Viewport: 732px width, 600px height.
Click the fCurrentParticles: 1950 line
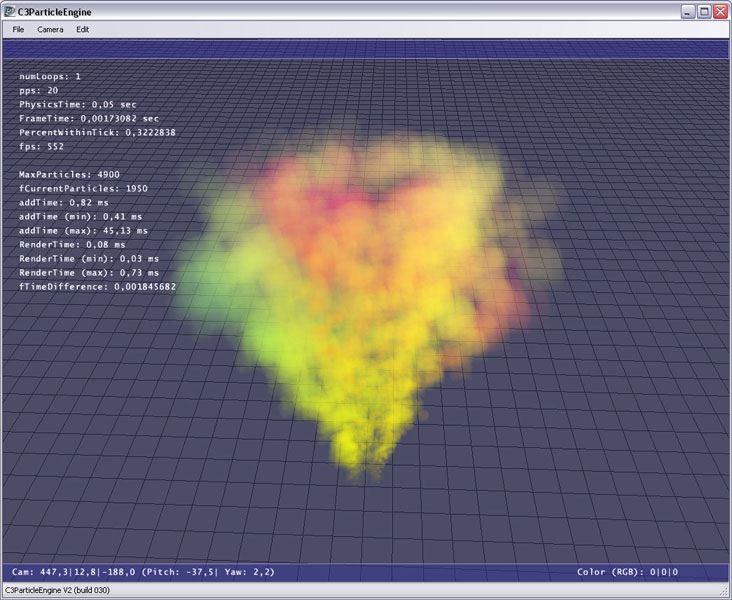[x=83, y=188]
